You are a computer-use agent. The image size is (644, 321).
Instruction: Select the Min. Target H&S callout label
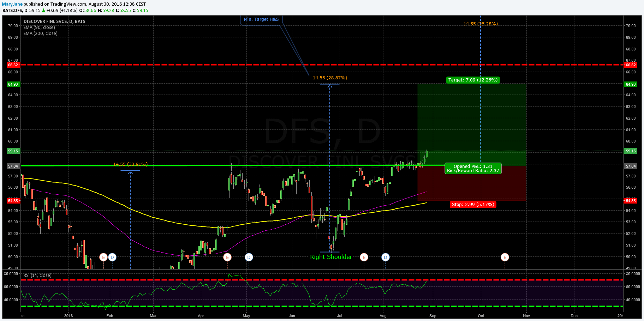coord(261,19)
